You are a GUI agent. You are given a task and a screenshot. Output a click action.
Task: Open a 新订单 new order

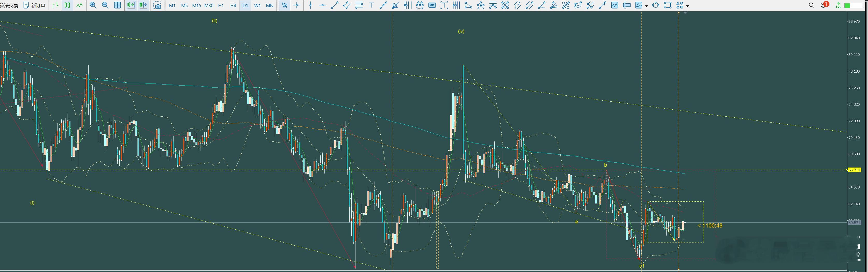click(34, 5)
